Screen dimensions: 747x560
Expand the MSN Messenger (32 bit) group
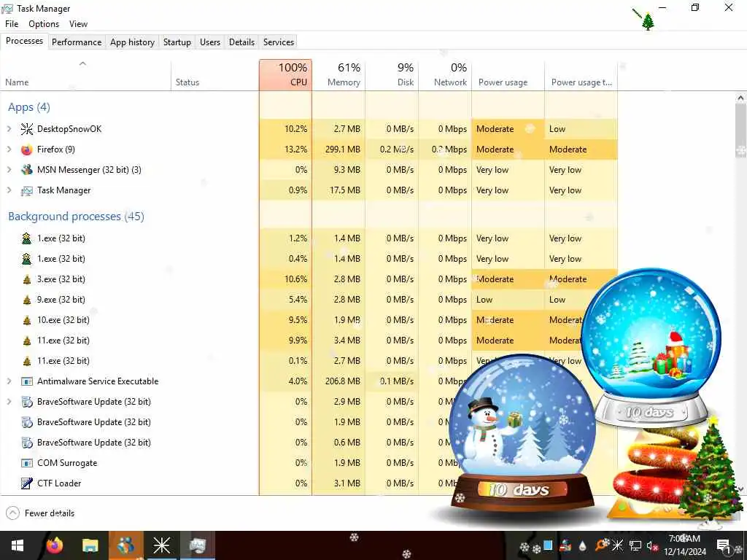(9, 170)
